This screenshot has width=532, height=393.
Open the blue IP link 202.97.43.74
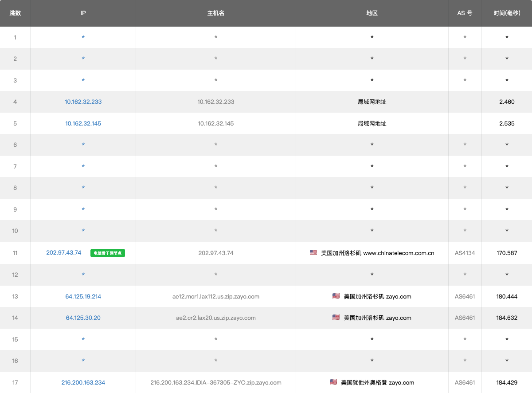click(x=64, y=252)
